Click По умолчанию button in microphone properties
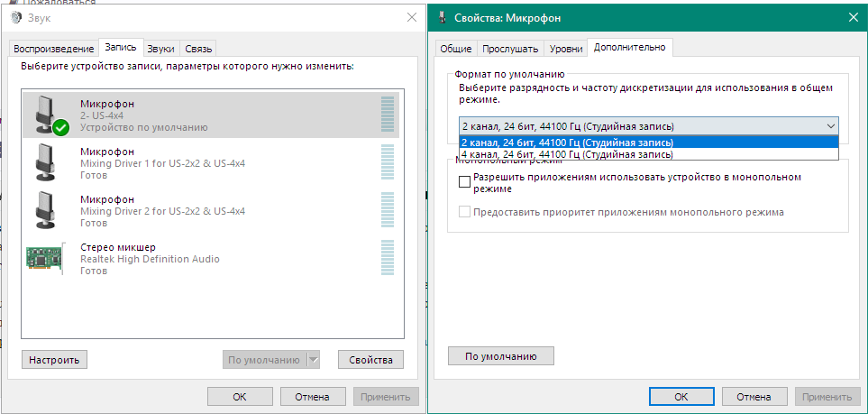This screenshot has width=868, height=414. coord(501,355)
